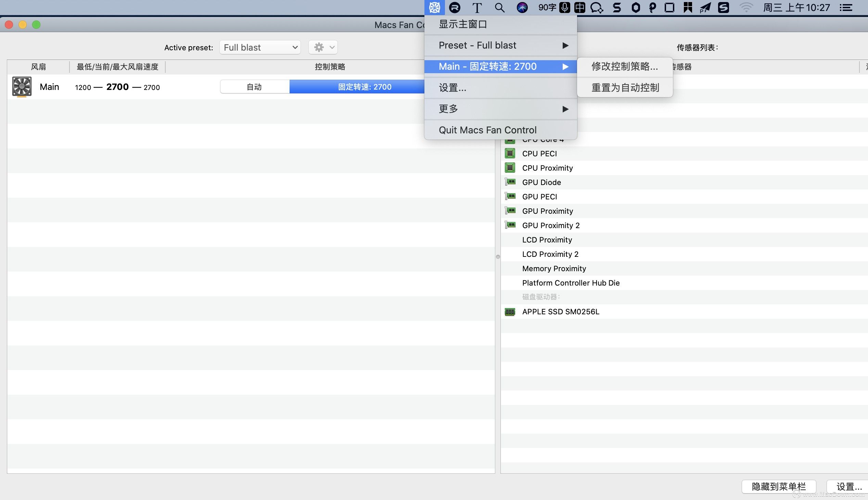Open the gear preset options dropdown
868x500 pixels.
(x=323, y=48)
